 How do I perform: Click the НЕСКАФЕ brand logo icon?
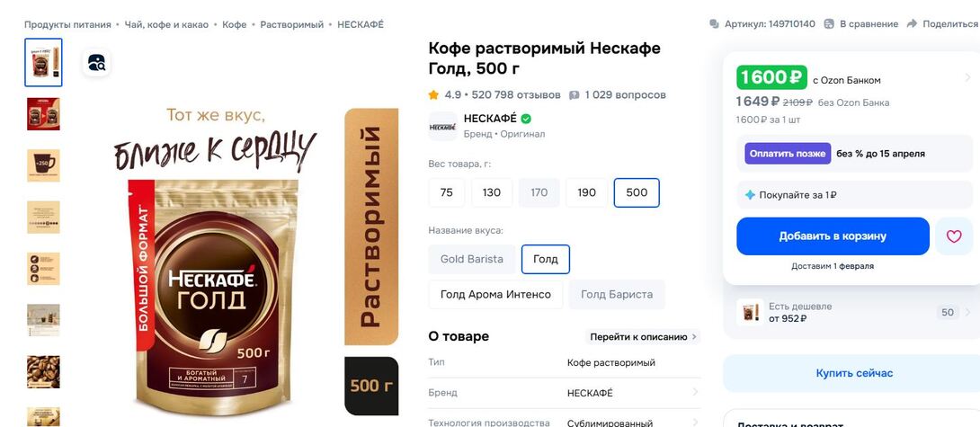coord(442,126)
